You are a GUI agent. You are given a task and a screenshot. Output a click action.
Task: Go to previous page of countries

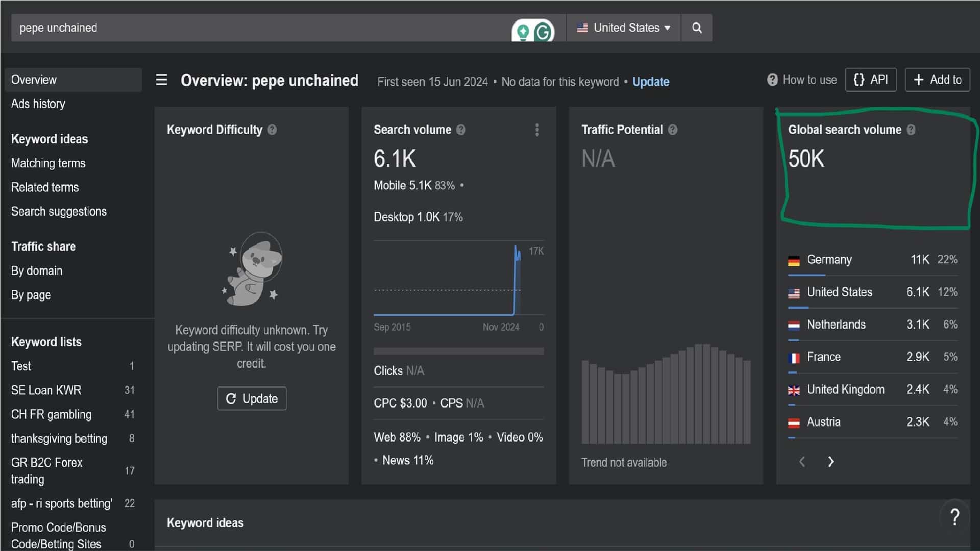(x=802, y=462)
